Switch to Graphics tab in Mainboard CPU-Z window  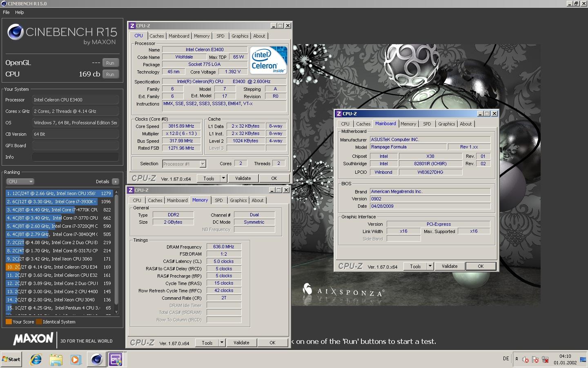click(x=447, y=124)
